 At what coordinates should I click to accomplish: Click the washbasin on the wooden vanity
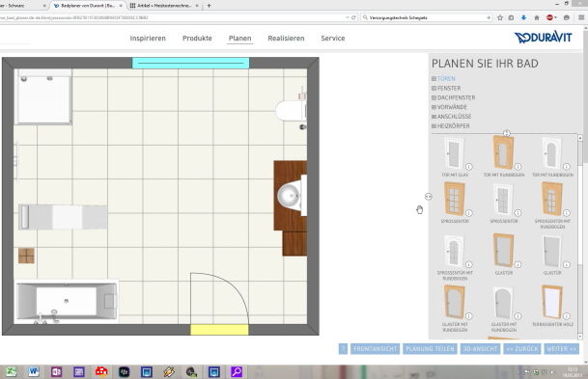coord(289,196)
